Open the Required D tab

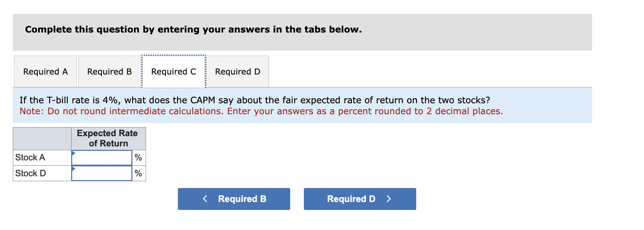(x=238, y=71)
